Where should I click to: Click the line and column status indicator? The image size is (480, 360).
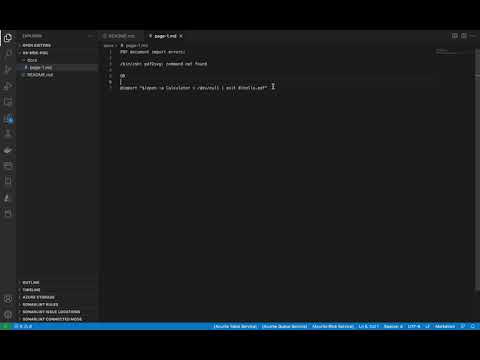pos(368,326)
